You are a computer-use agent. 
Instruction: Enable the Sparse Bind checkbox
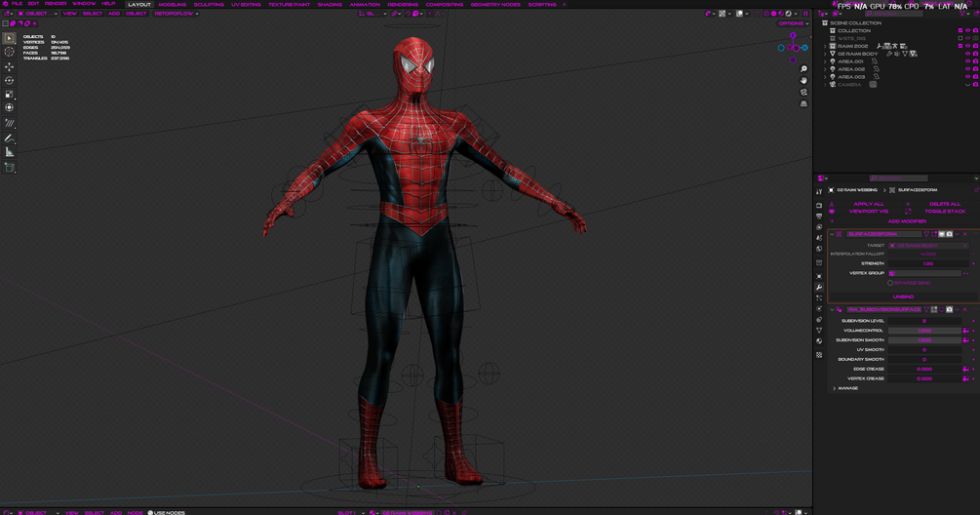point(890,283)
